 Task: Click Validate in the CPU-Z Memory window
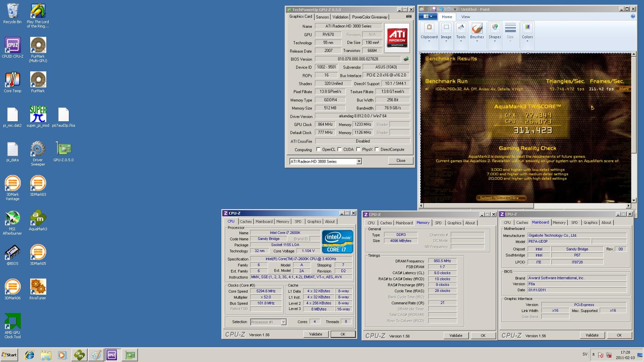(456, 335)
